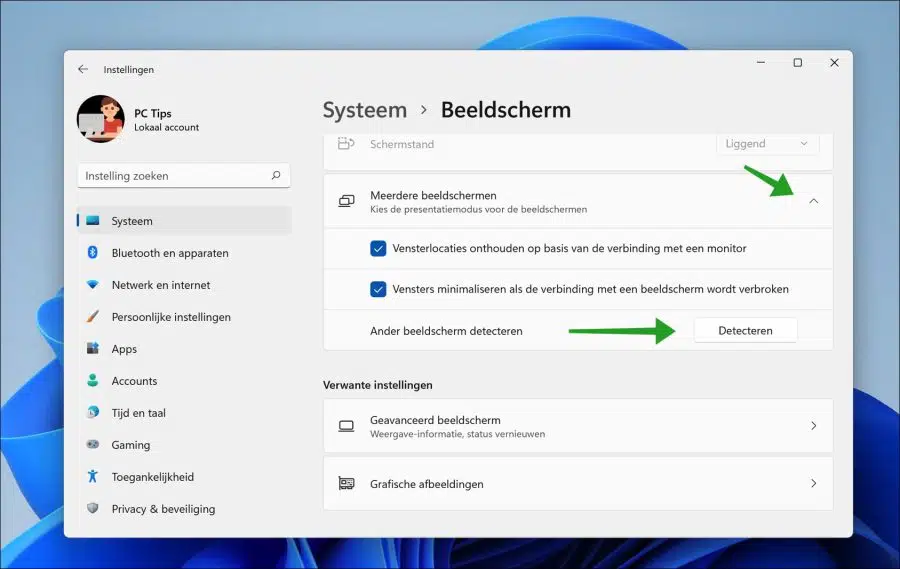
Task: Click the Privacy shield icon
Action: (x=92, y=508)
